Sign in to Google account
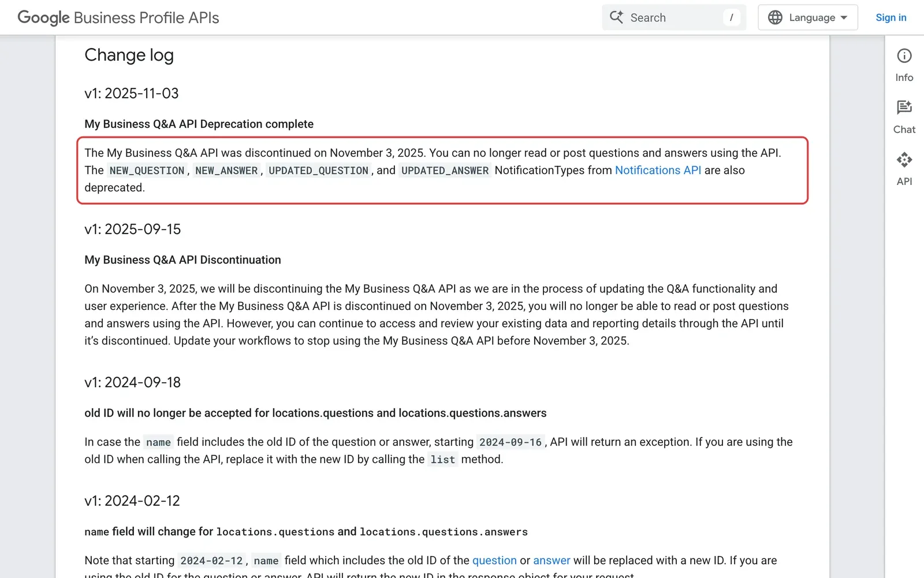The width and height of the screenshot is (924, 578). (891, 17)
